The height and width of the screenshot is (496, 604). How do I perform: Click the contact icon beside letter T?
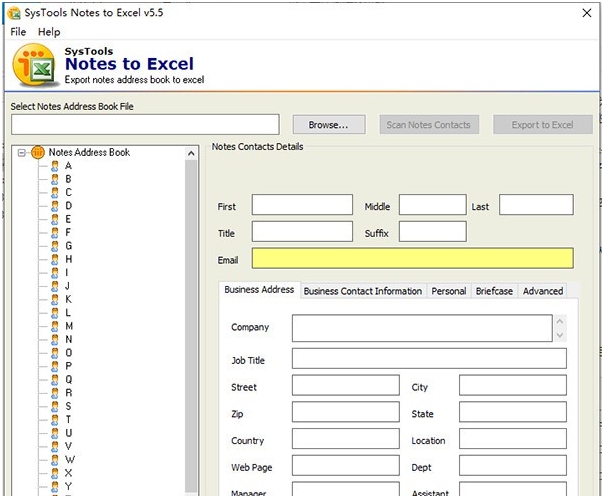[55, 420]
